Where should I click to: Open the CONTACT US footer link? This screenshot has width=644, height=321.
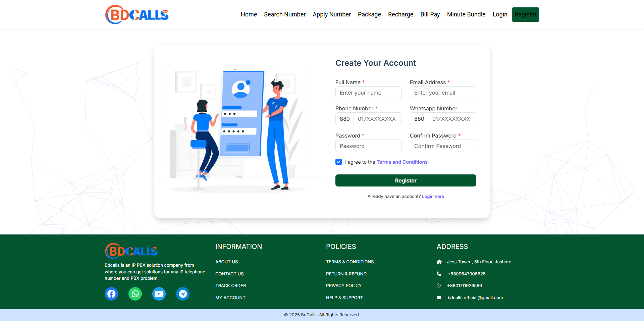click(229, 274)
